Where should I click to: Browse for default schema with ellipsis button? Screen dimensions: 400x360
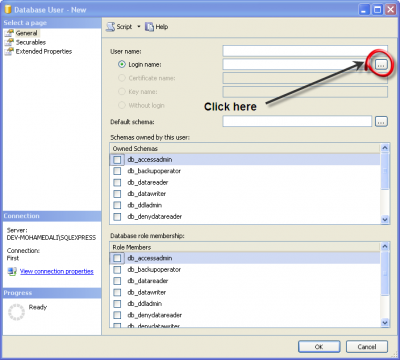381,122
